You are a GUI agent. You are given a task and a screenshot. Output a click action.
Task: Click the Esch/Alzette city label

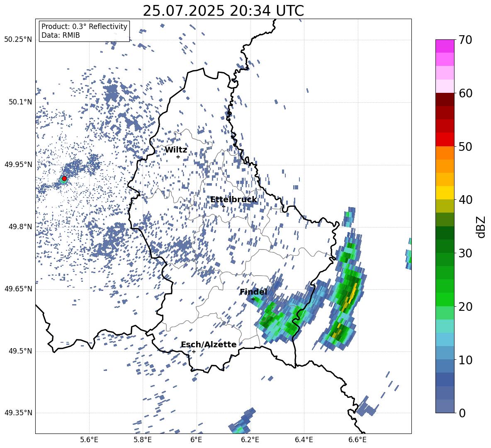click(209, 344)
